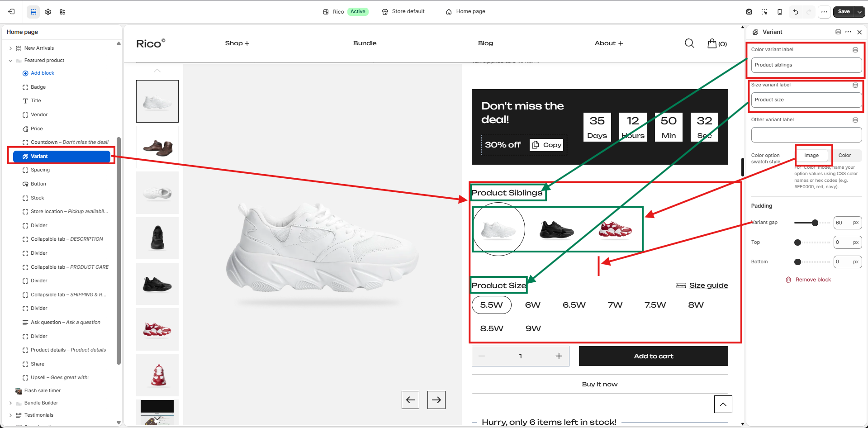Expand the Bundle Builder section
The image size is (868, 428).
[10, 403]
